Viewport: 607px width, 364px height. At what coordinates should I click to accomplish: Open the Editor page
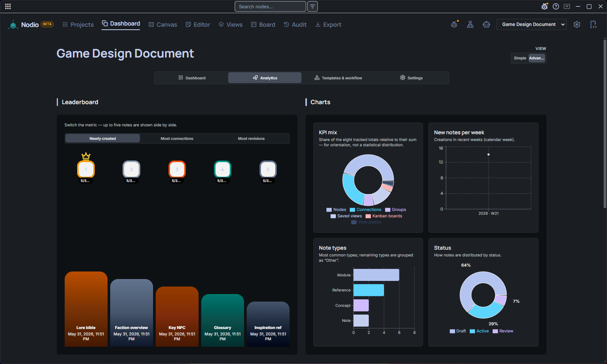[x=198, y=25]
